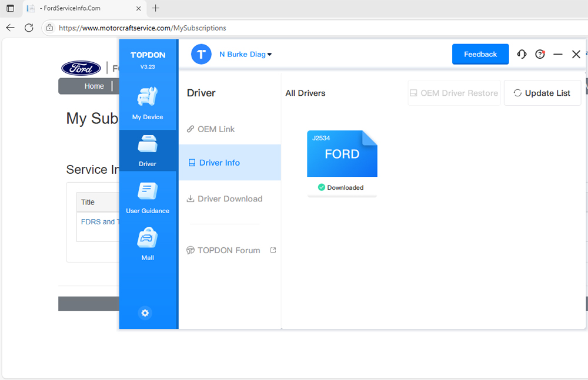
Task: Open User Guidance section
Action: tap(148, 197)
